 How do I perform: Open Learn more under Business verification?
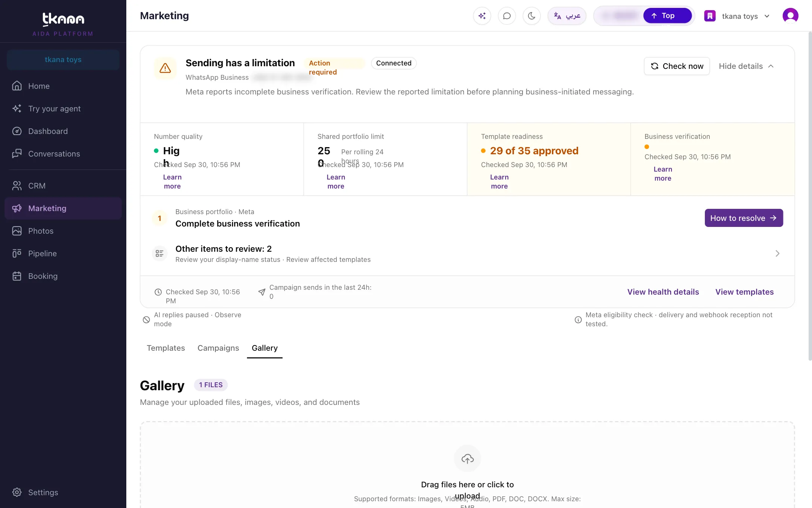[x=663, y=173]
